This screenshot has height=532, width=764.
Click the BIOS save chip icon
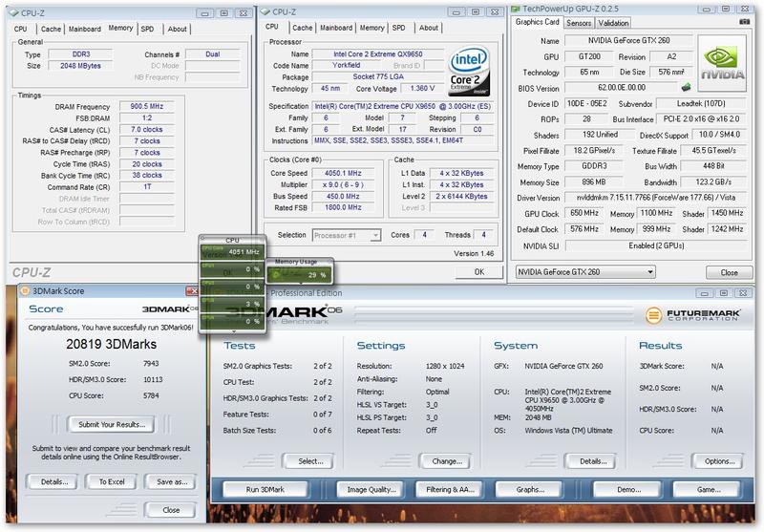click(686, 87)
